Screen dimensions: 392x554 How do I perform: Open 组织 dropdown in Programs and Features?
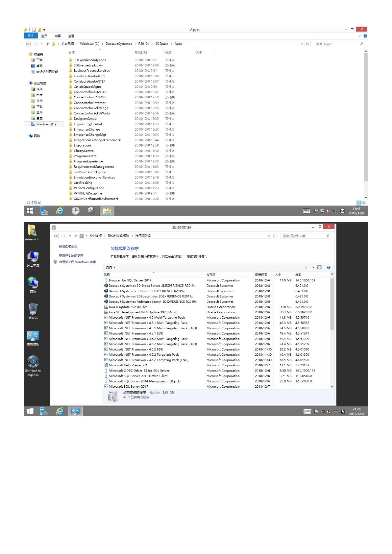point(110,267)
